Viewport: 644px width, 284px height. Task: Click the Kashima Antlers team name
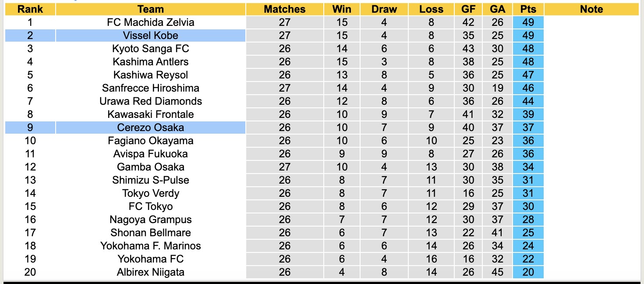pos(150,62)
